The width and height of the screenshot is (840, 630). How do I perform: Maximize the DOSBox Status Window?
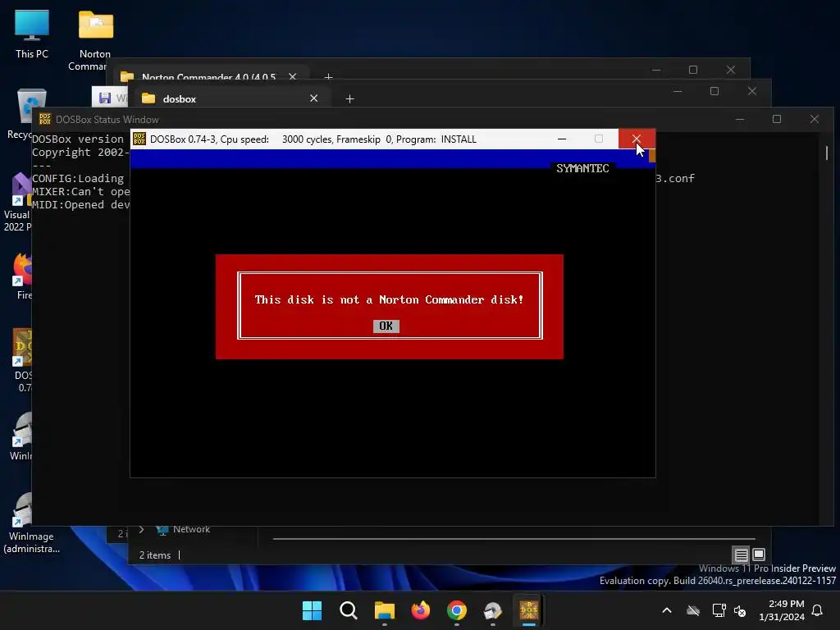[x=777, y=119]
